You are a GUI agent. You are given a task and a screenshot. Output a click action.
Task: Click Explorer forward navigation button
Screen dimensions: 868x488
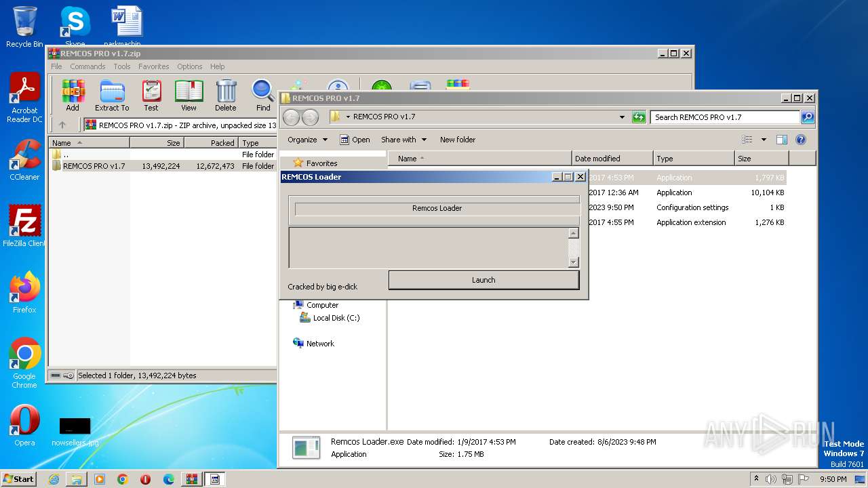(310, 117)
